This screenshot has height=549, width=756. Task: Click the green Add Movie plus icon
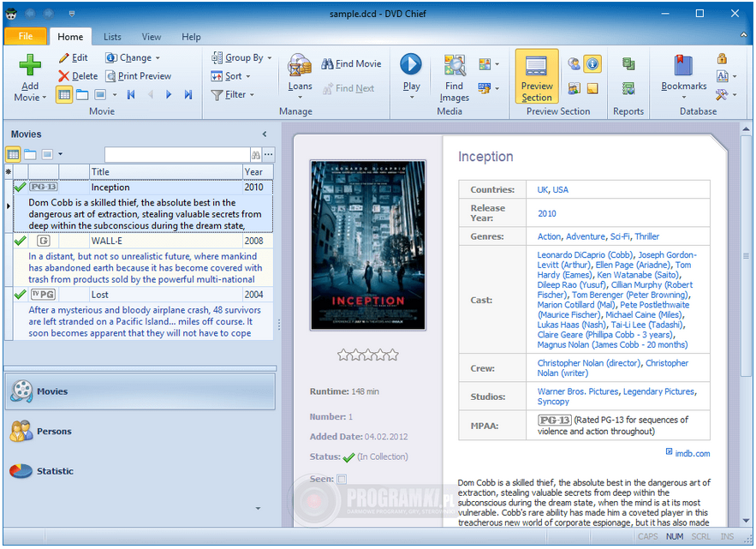[30, 65]
